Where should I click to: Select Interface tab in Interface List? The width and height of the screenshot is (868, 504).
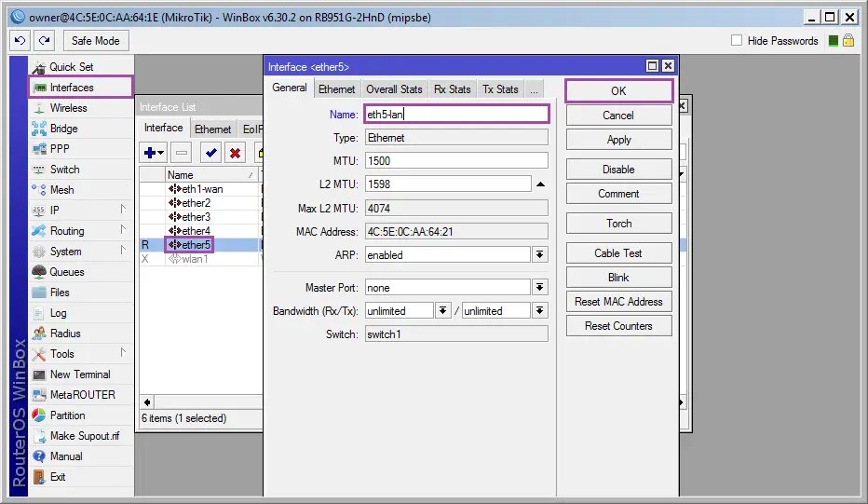164,128
